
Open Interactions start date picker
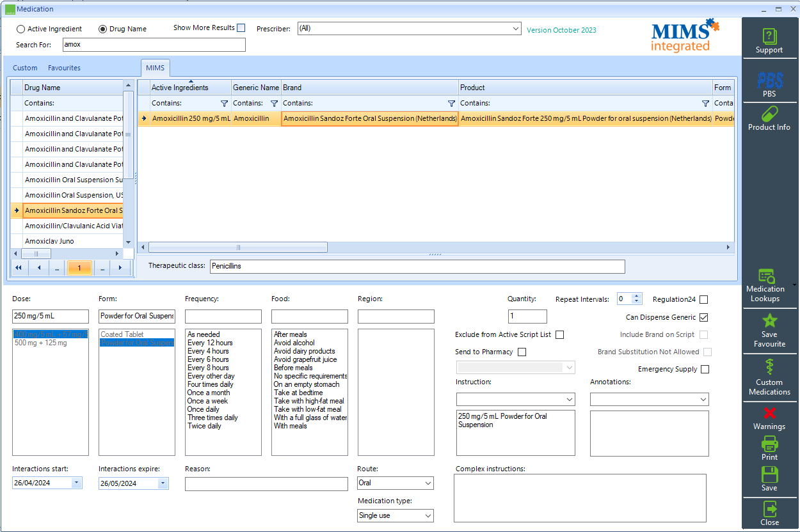pos(77,483)
